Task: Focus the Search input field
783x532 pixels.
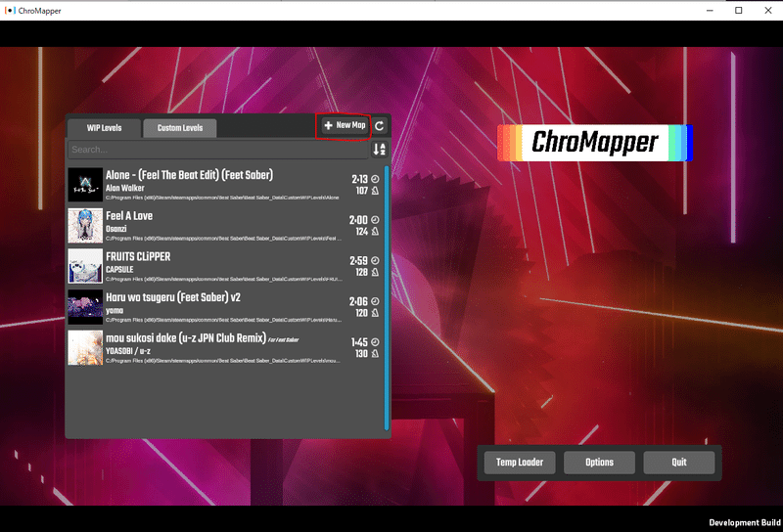Action: point(218,150)
